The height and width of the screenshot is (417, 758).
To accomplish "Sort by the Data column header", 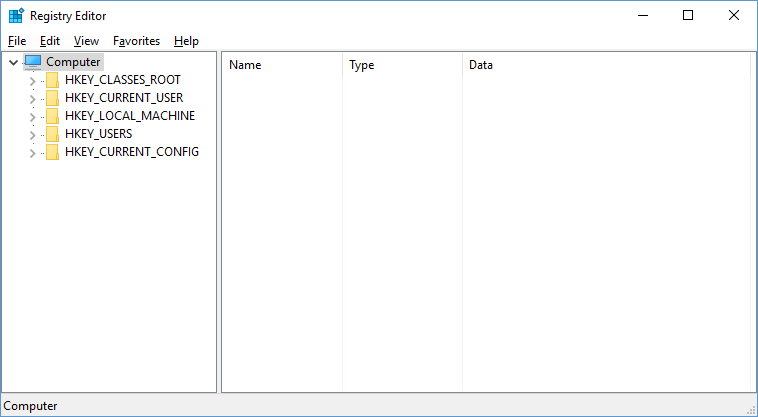I will pyautogui.click(x=606, y=65).
